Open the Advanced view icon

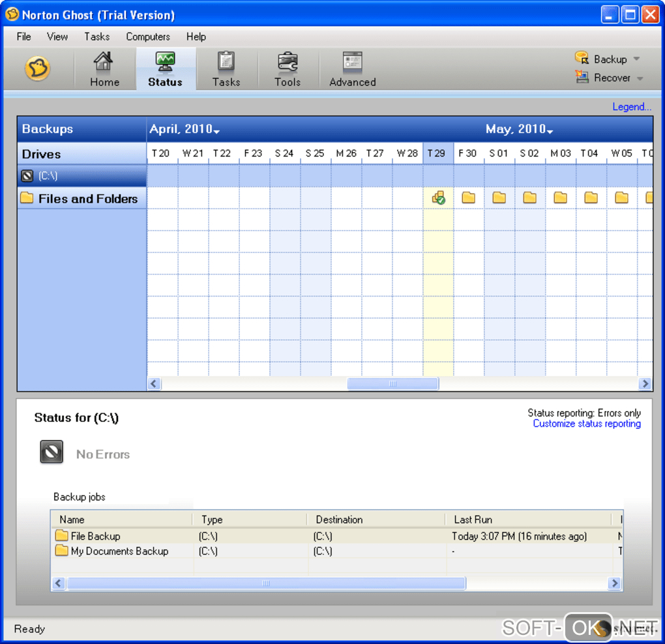353,61
